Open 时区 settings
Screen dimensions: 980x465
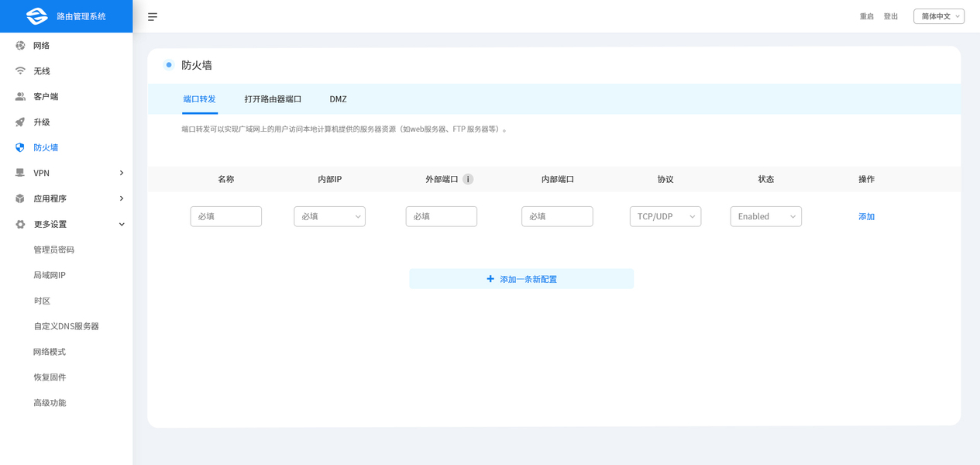pos(42,301)
